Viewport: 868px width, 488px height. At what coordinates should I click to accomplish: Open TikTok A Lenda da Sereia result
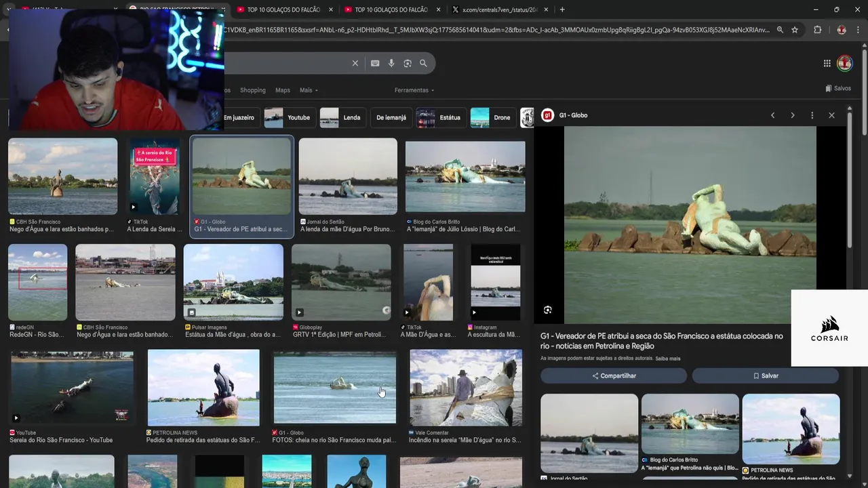[x=155, y=176]
